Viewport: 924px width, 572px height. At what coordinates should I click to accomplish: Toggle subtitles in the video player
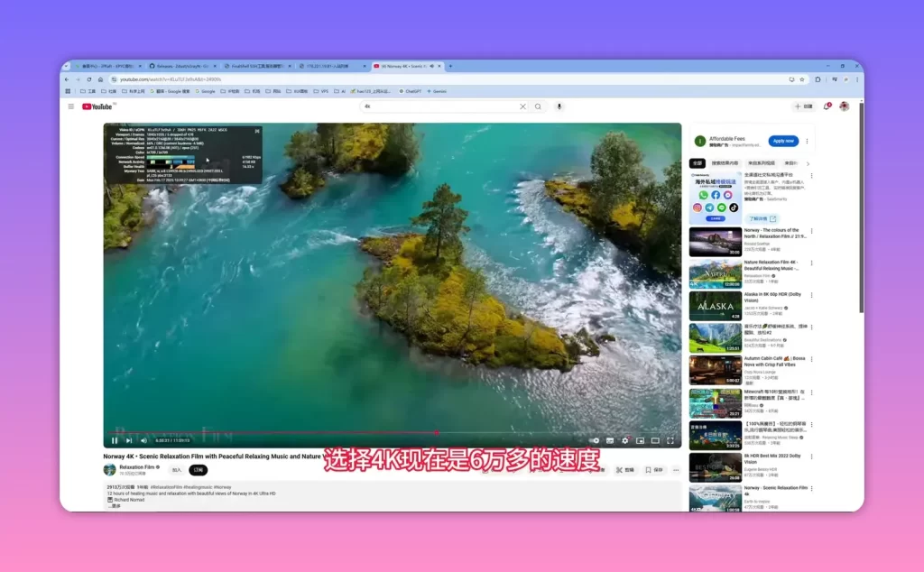pos(610,440)
